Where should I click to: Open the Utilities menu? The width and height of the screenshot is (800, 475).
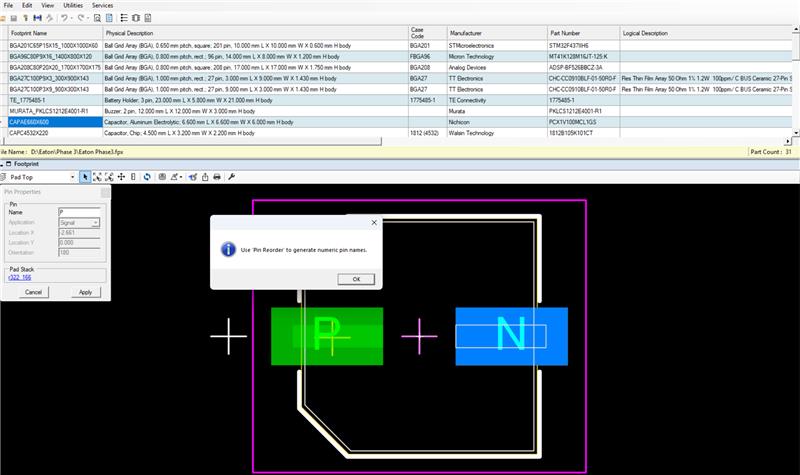pos(73,5)
